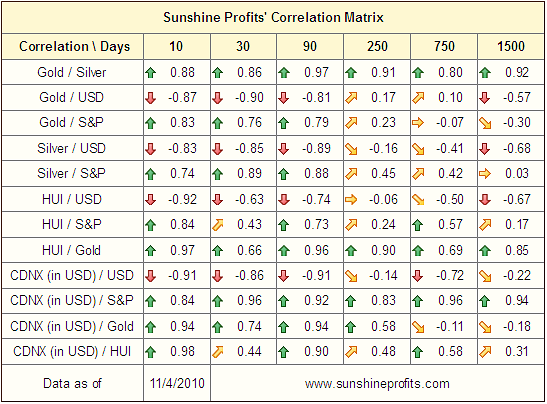Click red down arrow in CDNX (in USD) / USD 750-day cell
The height and width of the screenshot is (404, 547).
coord(418,276)
